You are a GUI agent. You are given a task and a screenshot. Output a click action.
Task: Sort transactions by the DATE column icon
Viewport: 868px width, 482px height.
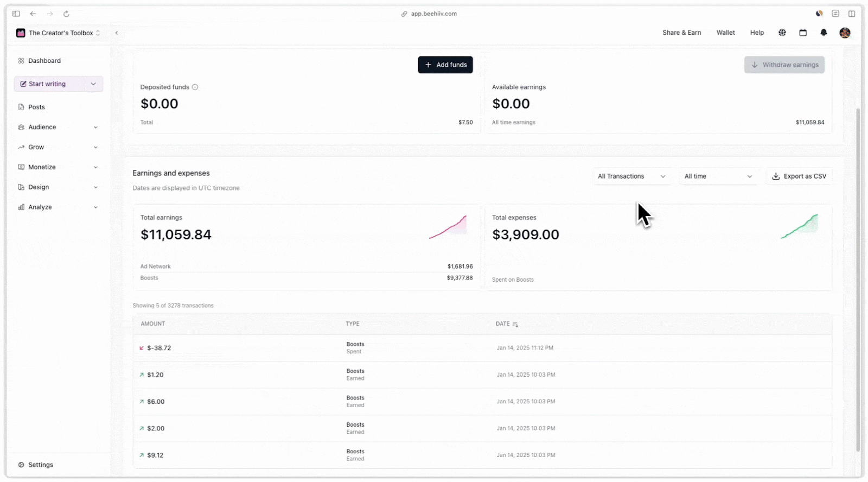[515, 325]
